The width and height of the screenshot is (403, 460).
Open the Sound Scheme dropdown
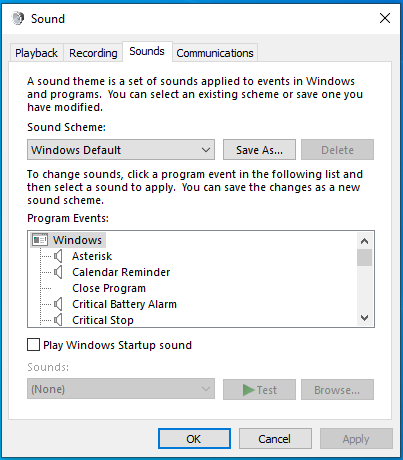click(121, 150)
